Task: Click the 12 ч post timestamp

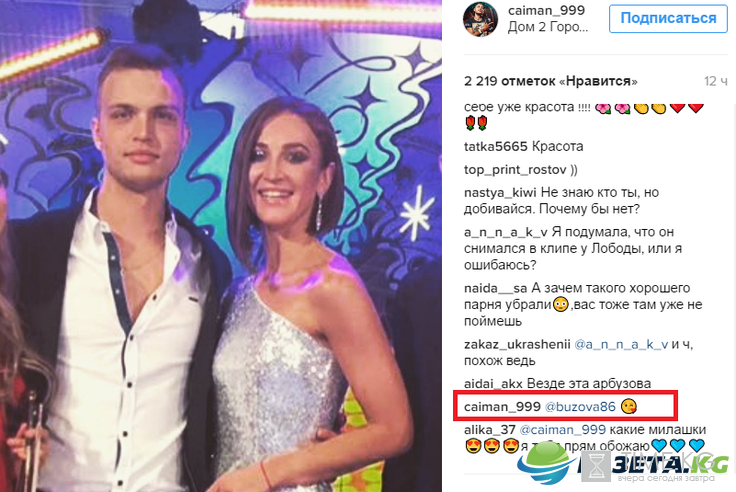Action: tap(715, 81)
